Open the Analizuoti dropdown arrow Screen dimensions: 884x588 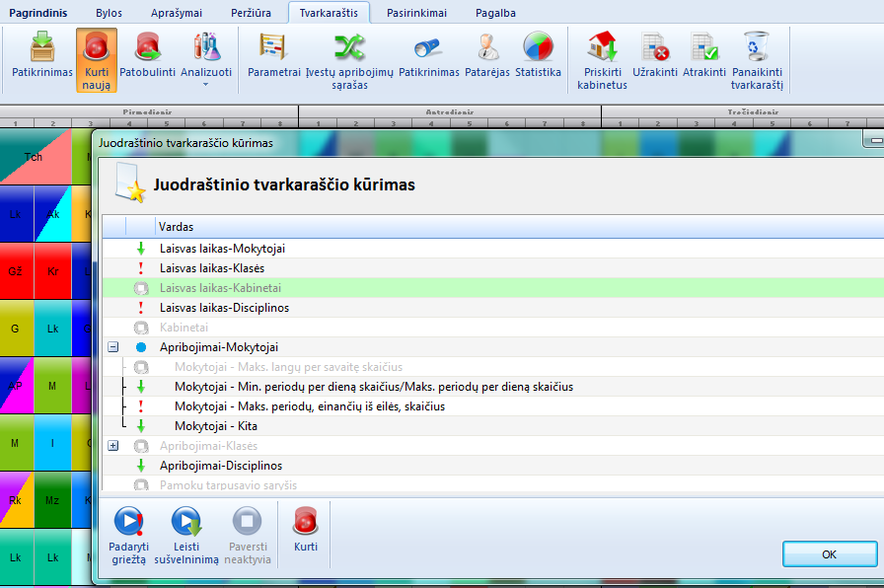(x=206, y=85)
